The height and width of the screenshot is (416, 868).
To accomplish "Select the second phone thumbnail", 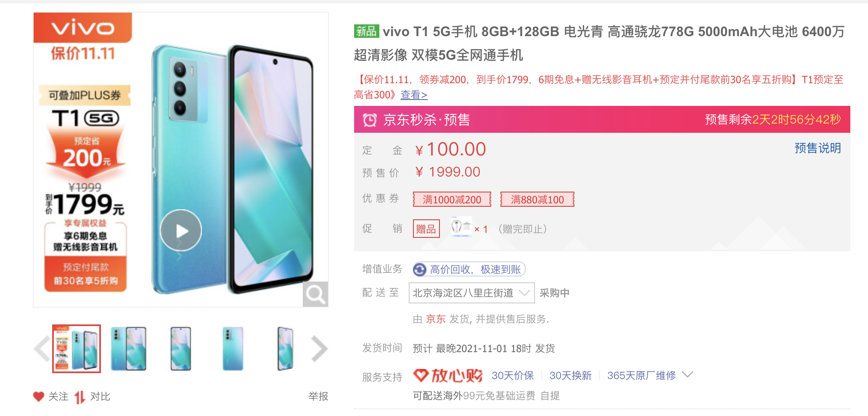I will tap(129, 349).
